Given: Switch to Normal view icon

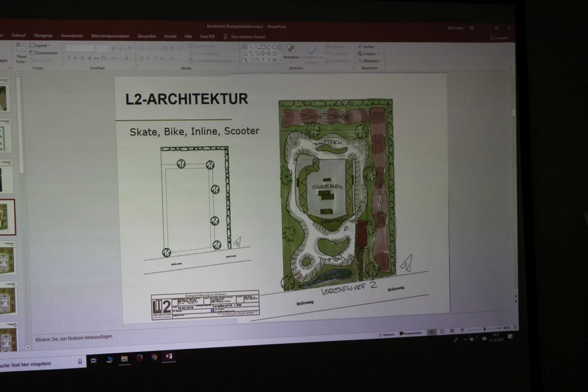Looking at the screenshot, I should click(x=432, y=332).
